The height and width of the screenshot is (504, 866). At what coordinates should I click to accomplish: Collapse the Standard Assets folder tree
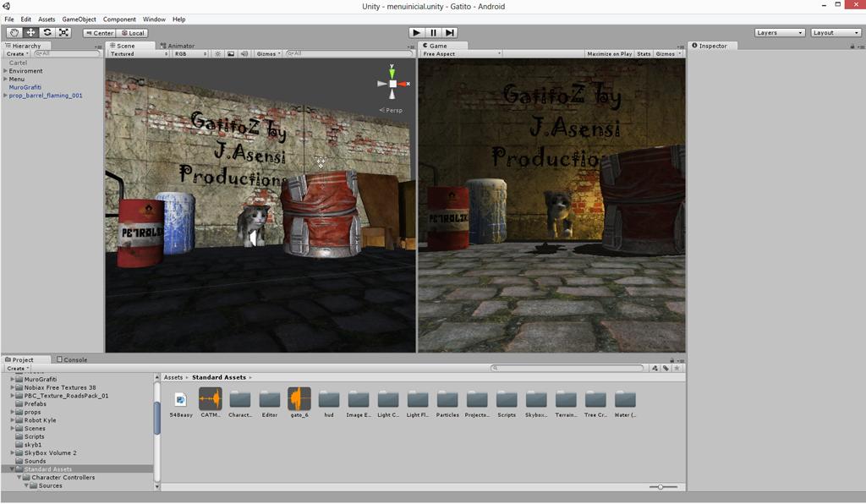coord(12,469)
